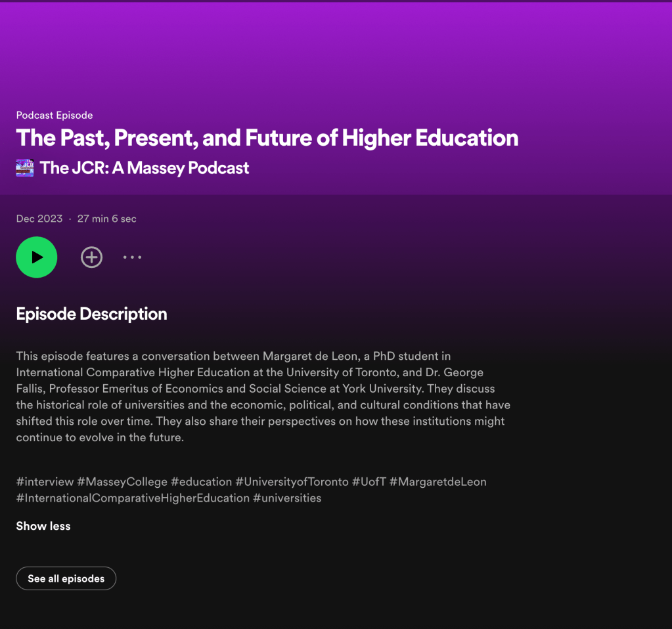Open the #InternationalComparativeHigherEducation hashtag
The height and width of the screenshot is (629, 672).
pos(133,498)
